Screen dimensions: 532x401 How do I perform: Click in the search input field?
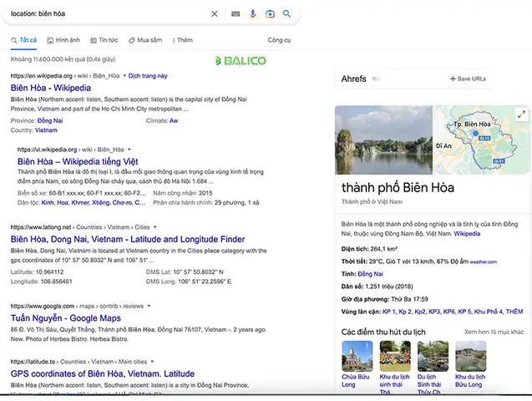[x=109, y=14]
